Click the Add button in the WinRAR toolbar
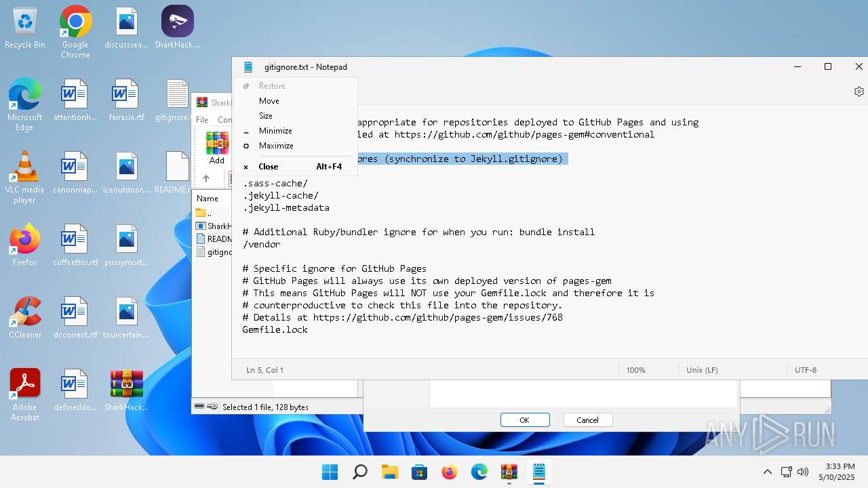This screenshot has height=488, width=868. click(x=217, y=148)
